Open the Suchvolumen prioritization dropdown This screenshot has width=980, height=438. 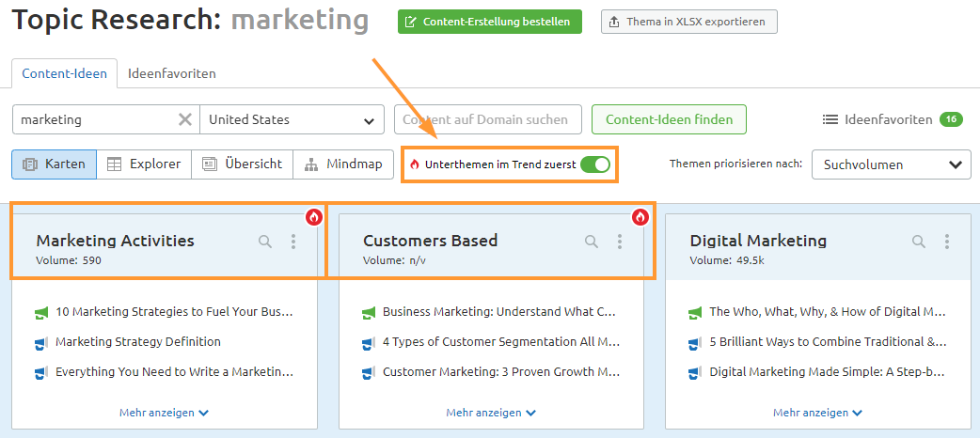(x=892, y=164)
